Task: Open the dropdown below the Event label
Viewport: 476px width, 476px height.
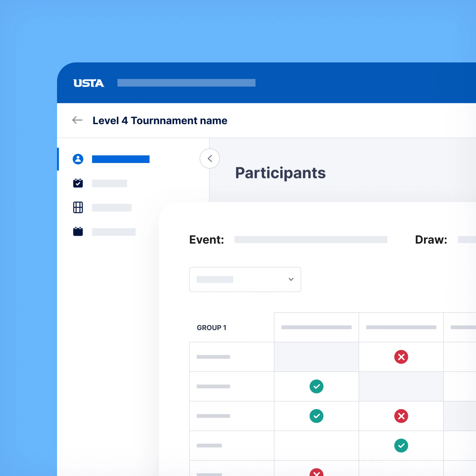Action: tap(245, 279)
